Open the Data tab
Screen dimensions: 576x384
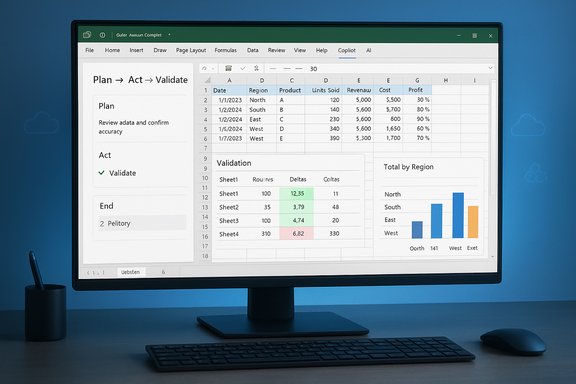[252, 50]
